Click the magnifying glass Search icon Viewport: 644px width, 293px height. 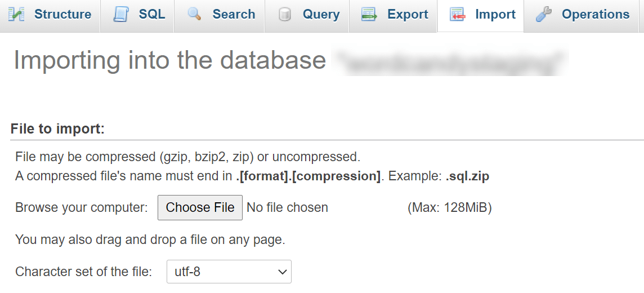pyautogui.click(x=195, y=15)
